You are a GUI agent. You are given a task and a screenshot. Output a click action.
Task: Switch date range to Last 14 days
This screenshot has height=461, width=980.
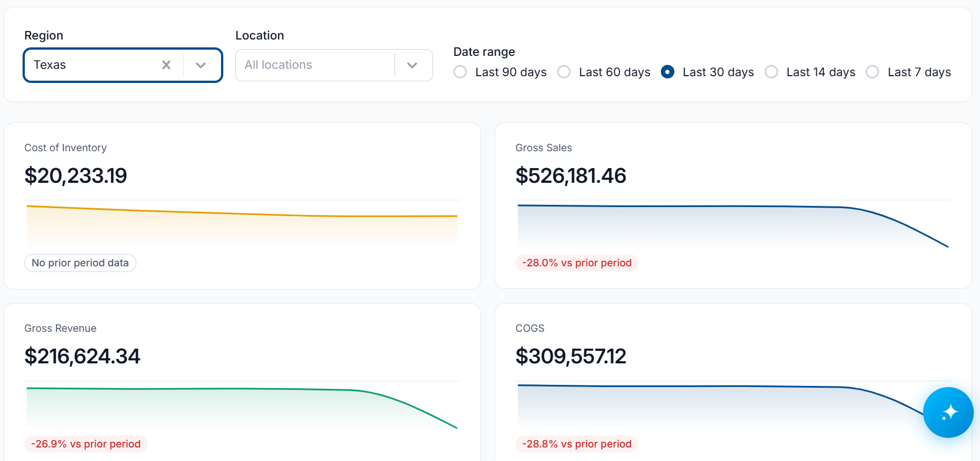pos(771,72)
